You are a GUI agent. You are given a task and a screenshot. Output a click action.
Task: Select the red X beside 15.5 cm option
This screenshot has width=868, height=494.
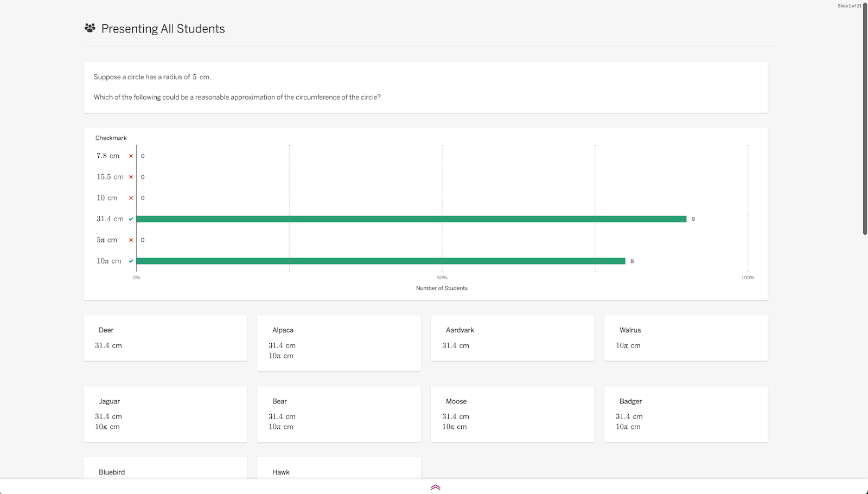[x=131, y=177]
